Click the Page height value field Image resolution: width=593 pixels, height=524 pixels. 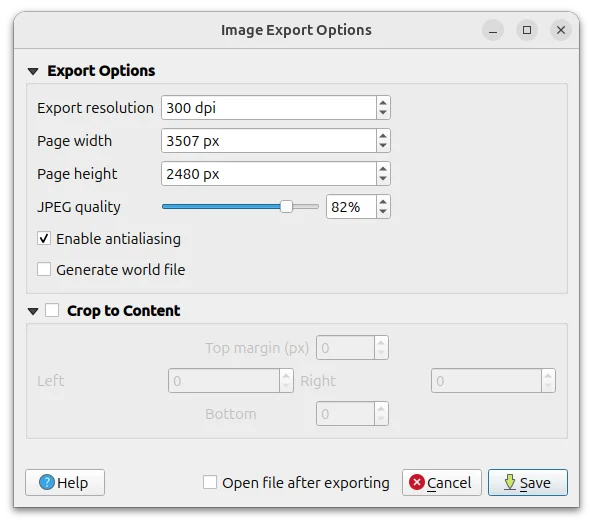pos(269,174)
